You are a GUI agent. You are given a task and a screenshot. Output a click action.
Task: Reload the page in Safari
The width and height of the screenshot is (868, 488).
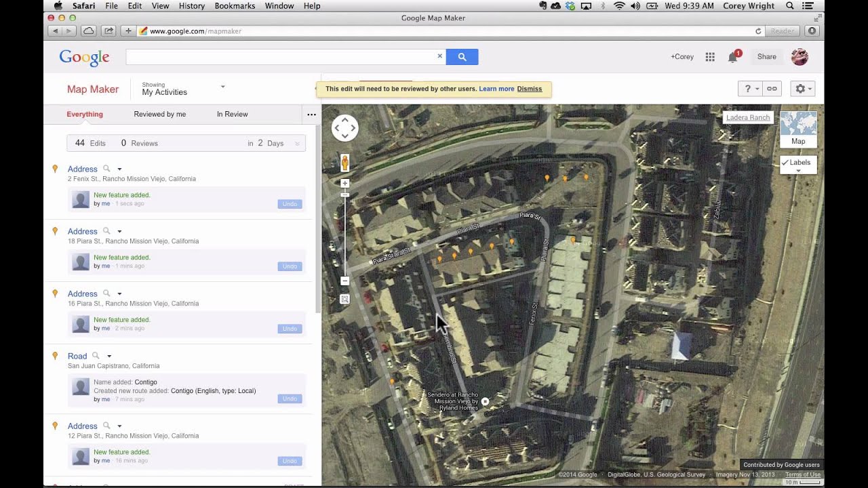758,31
